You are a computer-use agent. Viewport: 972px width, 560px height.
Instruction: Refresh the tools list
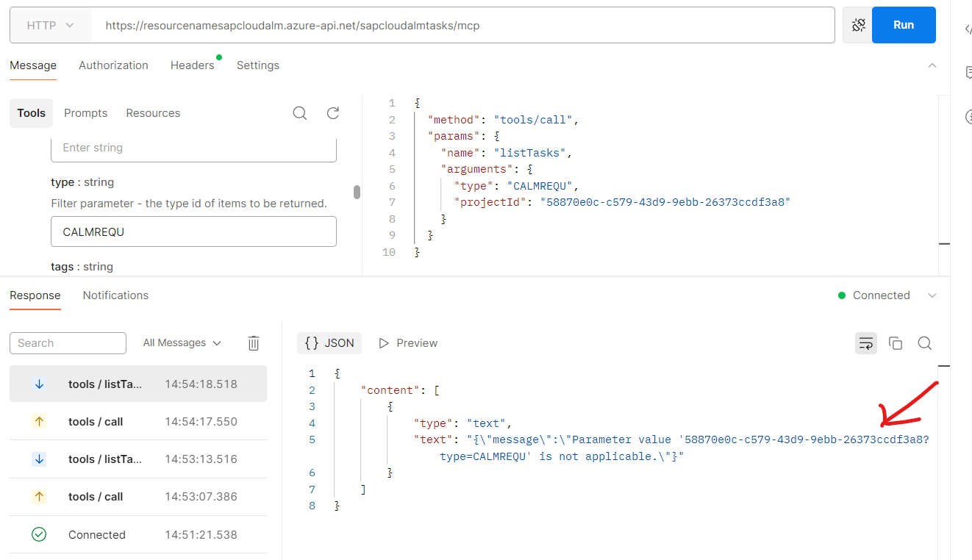(332, 112)
